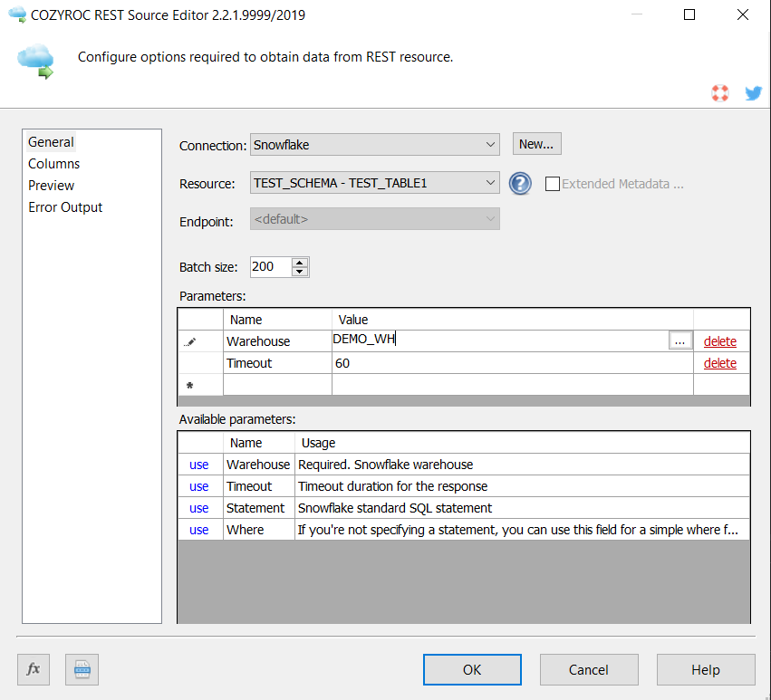Use the Warehouse available parameter
The image size is (771, 700).
point(198,465)
